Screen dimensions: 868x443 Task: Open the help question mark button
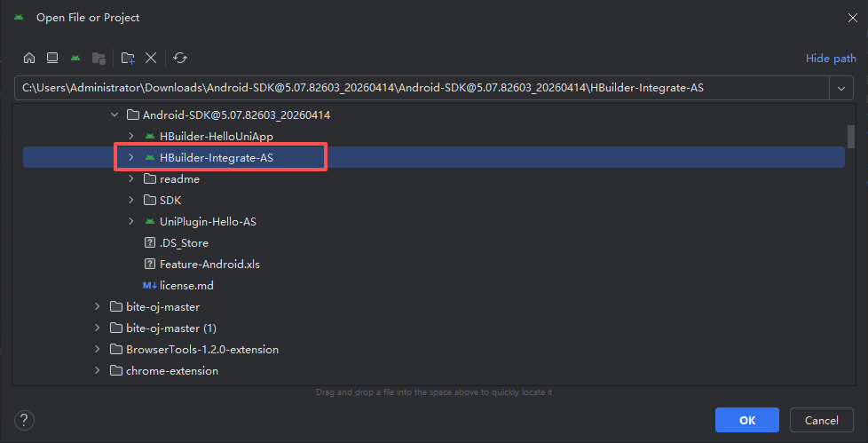point(24,420)
